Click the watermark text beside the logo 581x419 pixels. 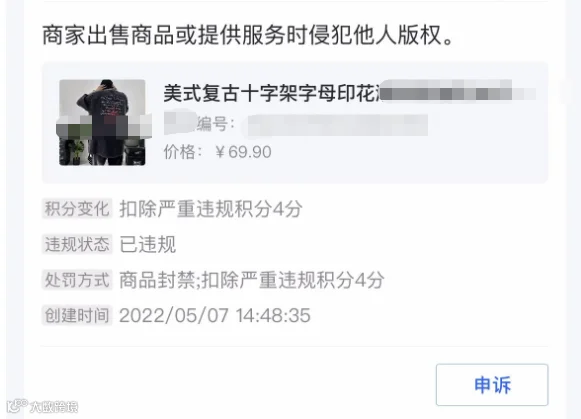pos(54,407)
